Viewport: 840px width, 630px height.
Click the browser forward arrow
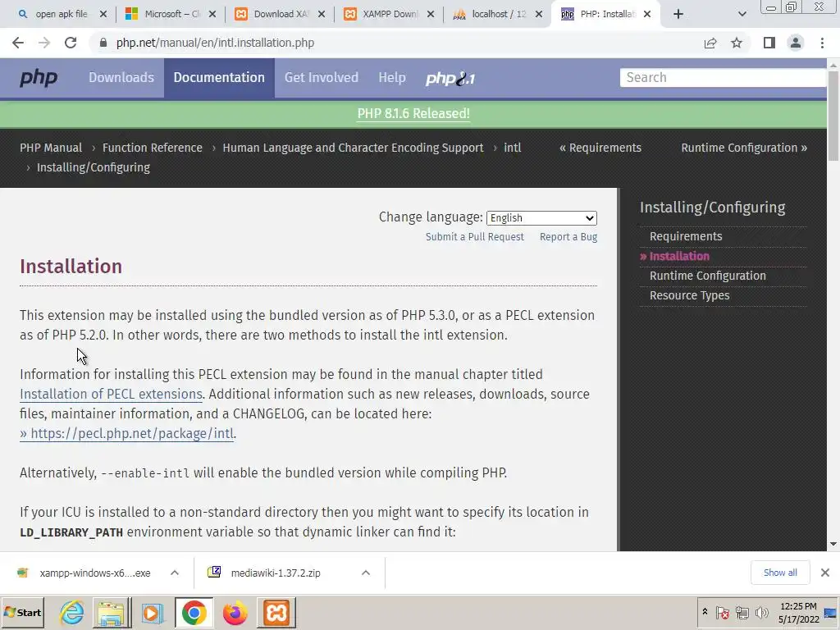point(44,43)
